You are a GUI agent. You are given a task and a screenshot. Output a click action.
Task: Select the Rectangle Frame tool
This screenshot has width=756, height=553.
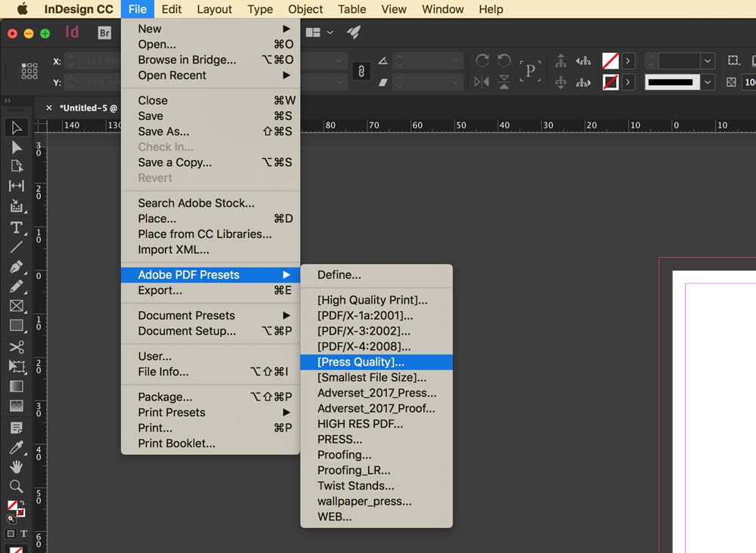tap(17, 306)
